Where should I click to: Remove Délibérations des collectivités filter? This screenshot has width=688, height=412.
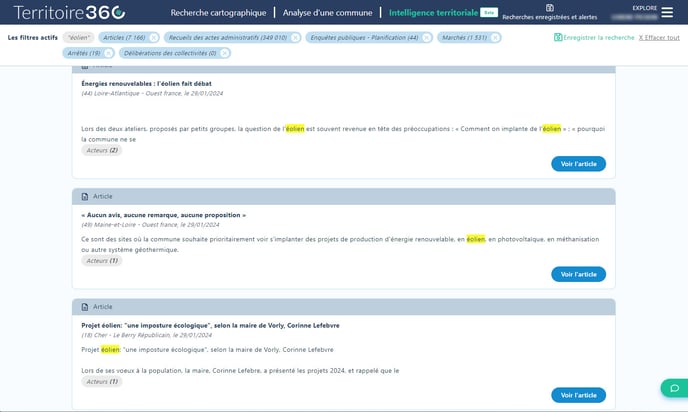pos(224,53)
